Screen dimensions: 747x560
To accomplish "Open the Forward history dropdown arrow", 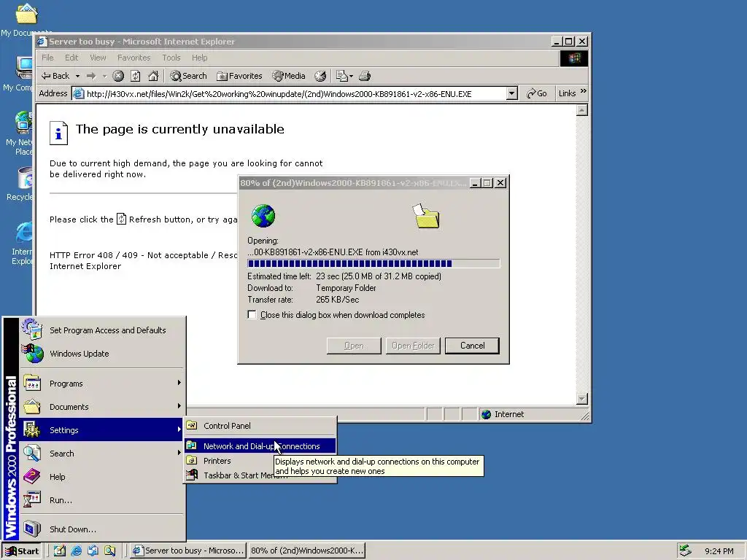I will tap(104, 76).
